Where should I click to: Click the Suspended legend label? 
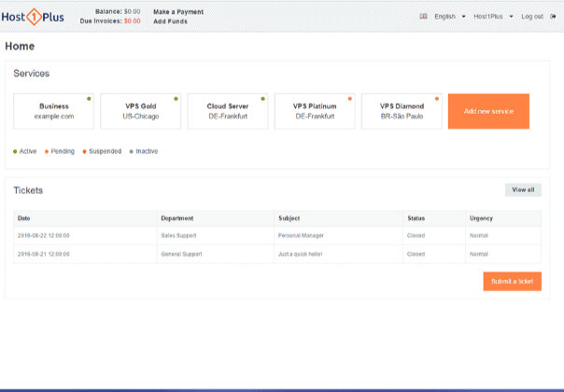click(x=105, y=151)
